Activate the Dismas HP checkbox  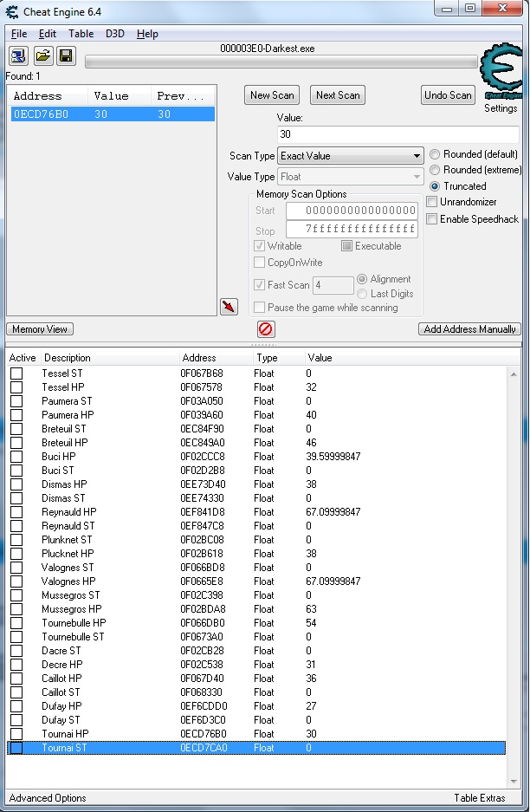coord(16,484)
